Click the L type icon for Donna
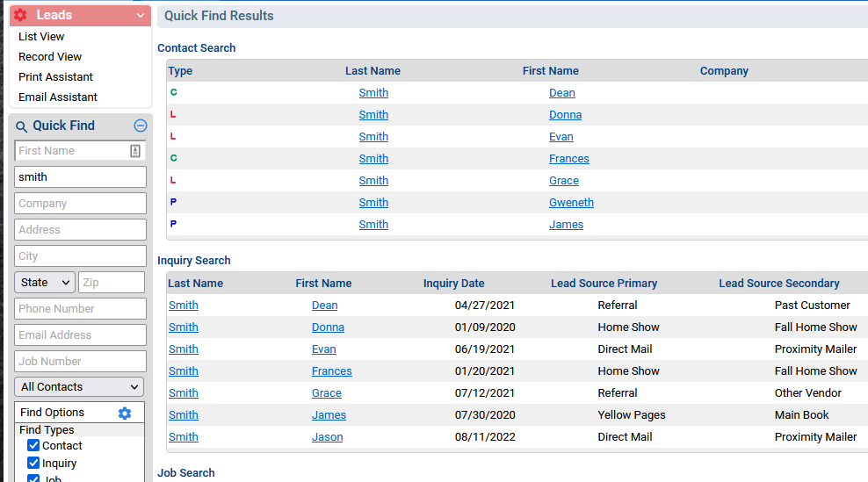 [x=173, y=114]
